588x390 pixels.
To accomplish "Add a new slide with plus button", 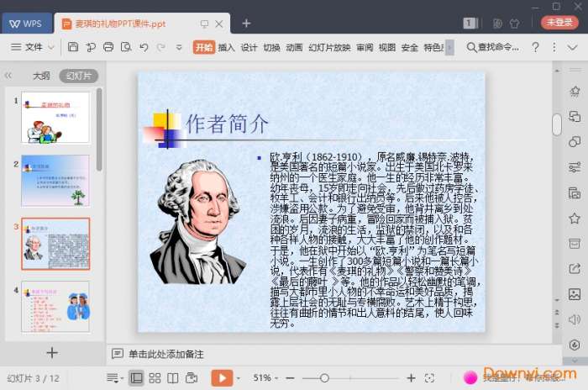I will tap(52, 353).
